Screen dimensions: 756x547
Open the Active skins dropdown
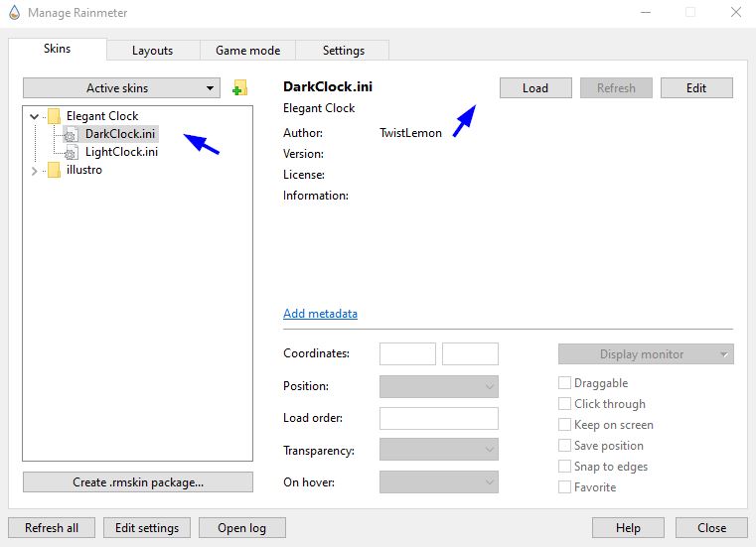[121, 88]
